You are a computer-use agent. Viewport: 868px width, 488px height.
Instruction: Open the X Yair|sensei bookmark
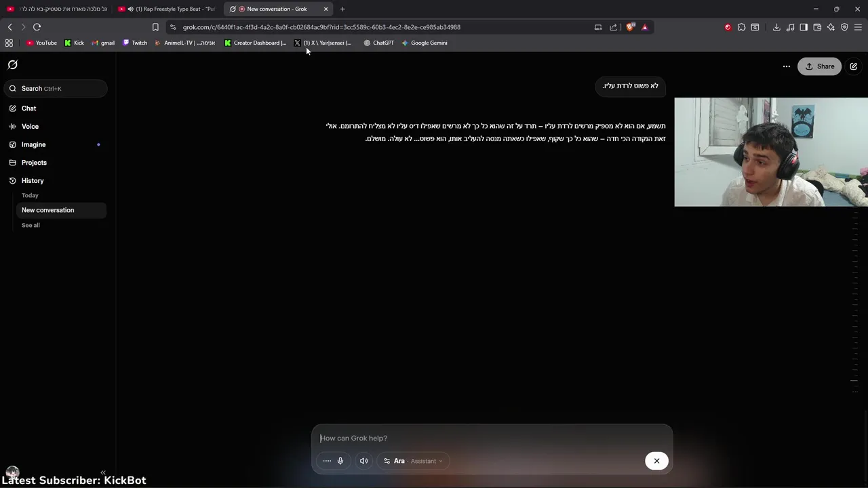coord(323,43)
